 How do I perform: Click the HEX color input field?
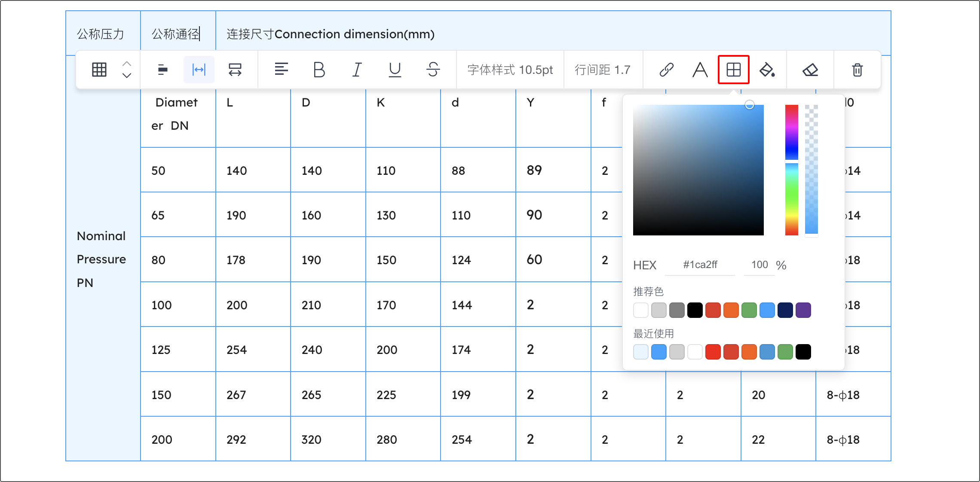(x=700, y=265)
